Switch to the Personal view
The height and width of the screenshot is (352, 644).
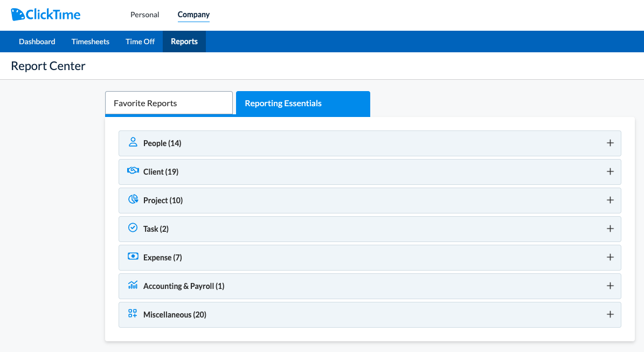point(144,15)
